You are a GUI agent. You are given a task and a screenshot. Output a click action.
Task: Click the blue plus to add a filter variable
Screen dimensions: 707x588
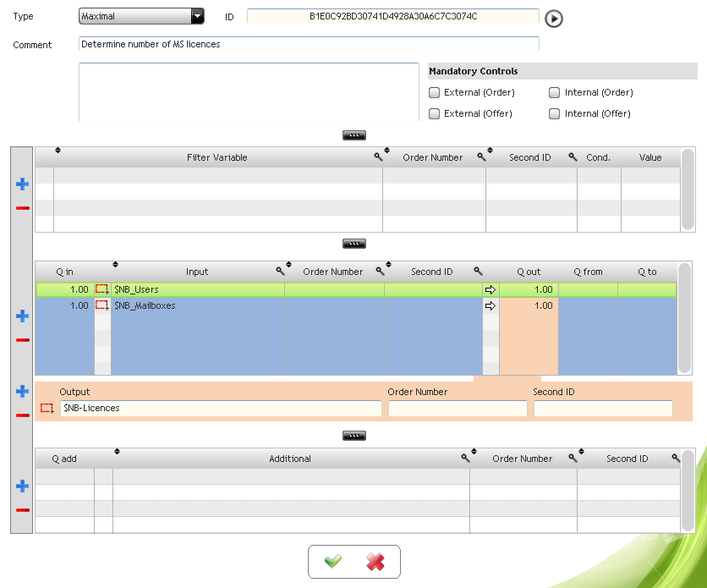click(23, 184)
